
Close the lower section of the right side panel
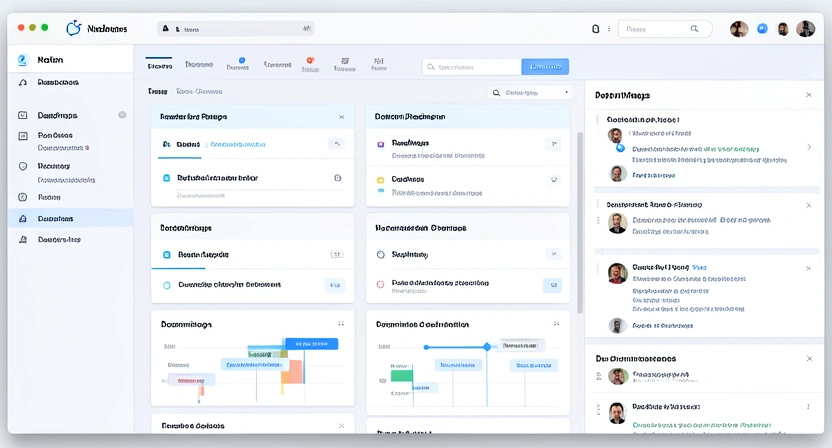pos(809,359)
